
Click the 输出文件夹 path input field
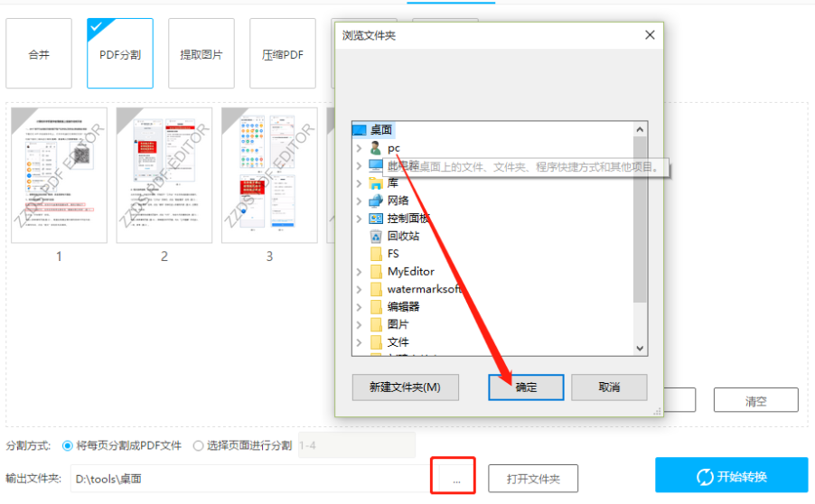coord(251,479)
